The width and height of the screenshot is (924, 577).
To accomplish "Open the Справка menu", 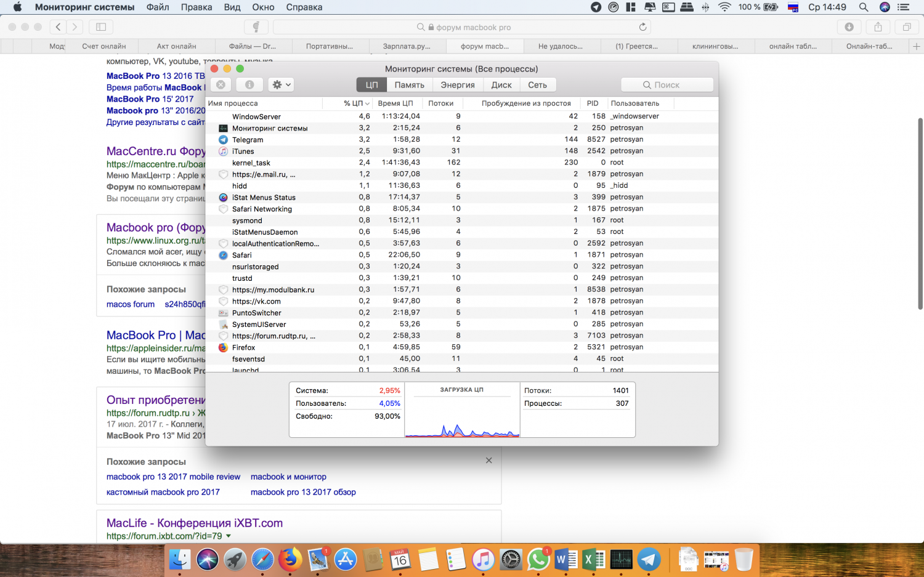I will point(304,7).
